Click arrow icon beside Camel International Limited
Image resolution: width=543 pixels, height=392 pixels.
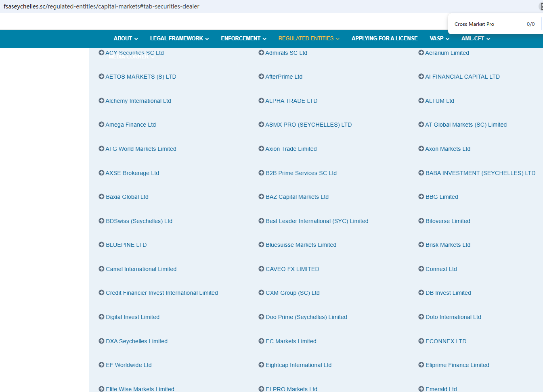(101, 269)
